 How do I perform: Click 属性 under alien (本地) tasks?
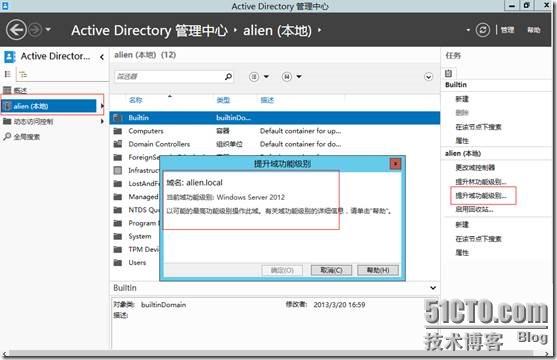[462, 253]
